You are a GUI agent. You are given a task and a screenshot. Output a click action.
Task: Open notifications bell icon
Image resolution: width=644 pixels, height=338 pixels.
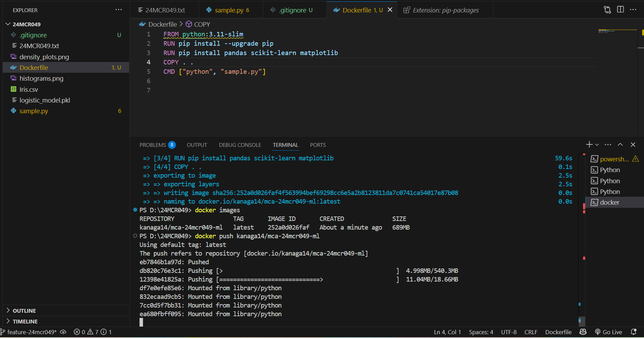pos(634,332)
